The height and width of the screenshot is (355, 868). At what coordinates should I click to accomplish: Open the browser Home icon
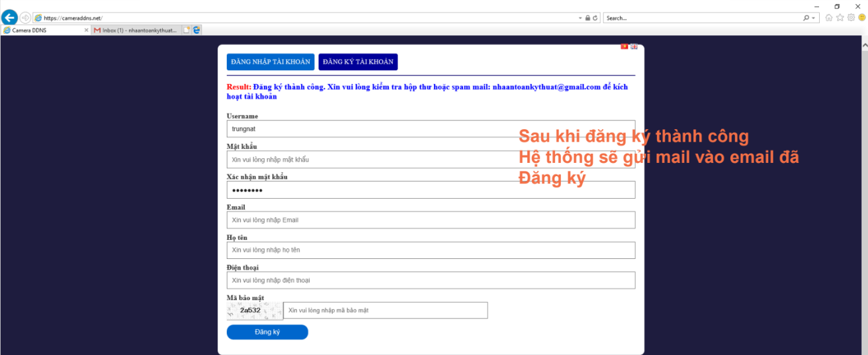pos(829,18)
